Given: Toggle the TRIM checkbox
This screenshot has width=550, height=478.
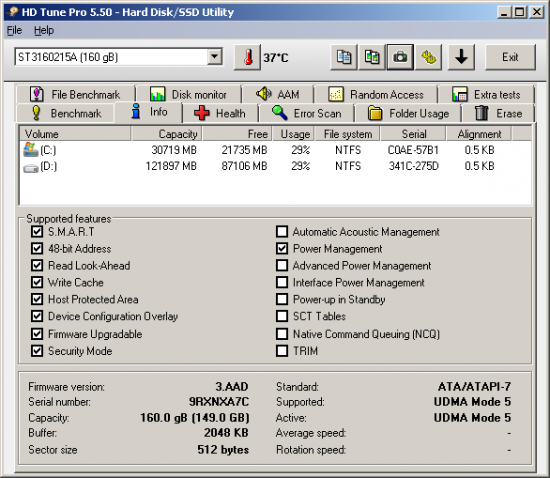Looking at the screenshot, I should pyautogui.click(x=282, y=351).
